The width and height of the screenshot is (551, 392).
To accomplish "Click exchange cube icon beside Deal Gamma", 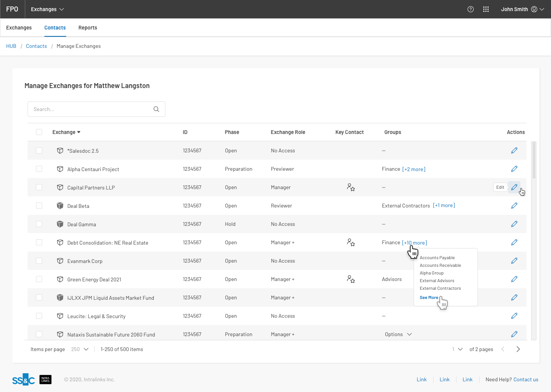I will [60, 224].
